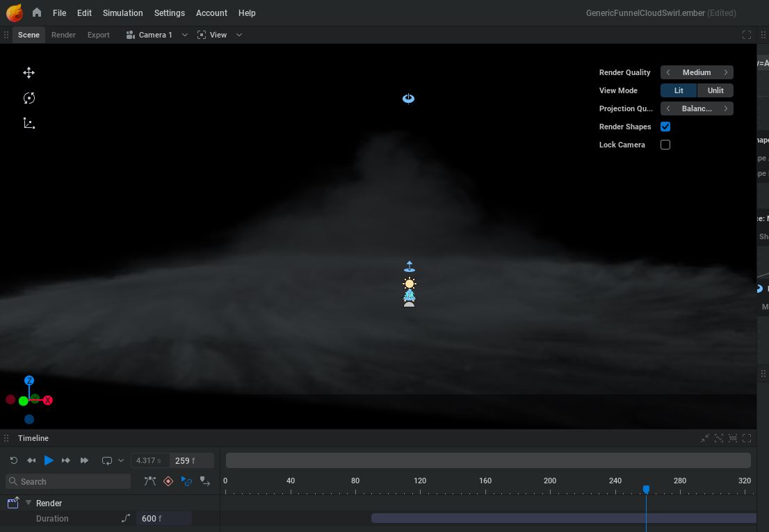Screen dimensions: 769x532
Task: Select the Rotate gizmo tool
Action: pyautogui.click(x=29, y=98)
